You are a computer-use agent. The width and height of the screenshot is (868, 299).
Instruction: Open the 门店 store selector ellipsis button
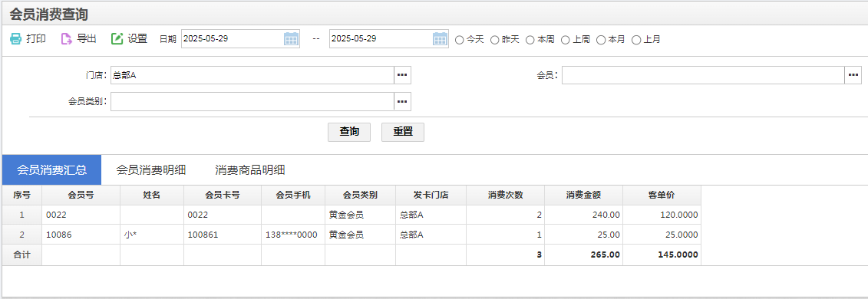click(402, 75)
